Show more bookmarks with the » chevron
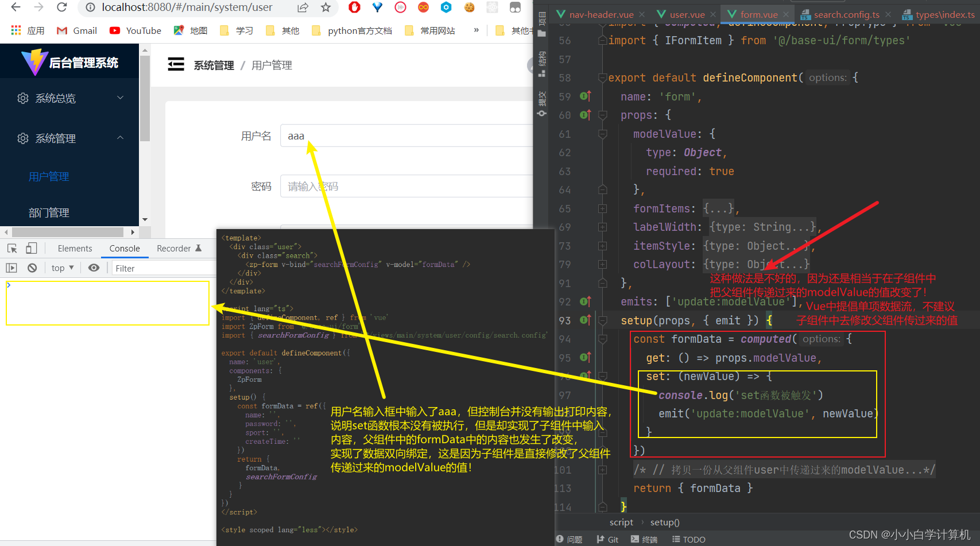The width and height of the screenshot is (980, 546). point(476,30)
